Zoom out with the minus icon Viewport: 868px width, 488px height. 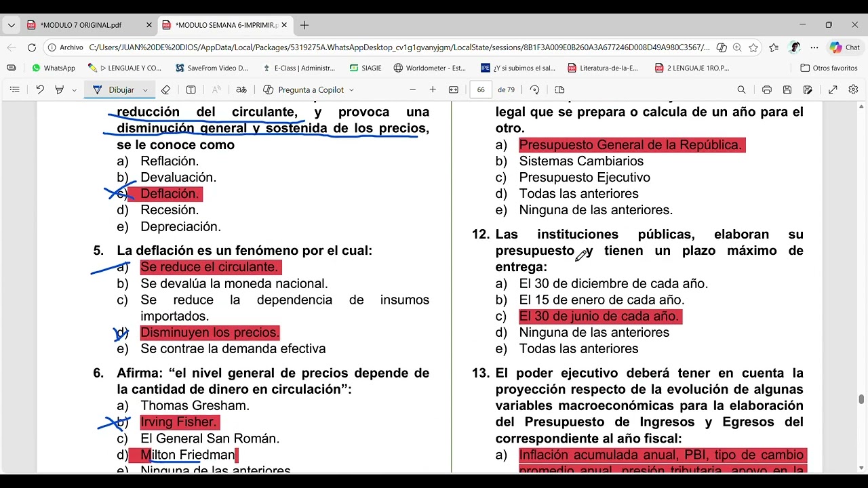pyautogui.click(x=412, y=89)
